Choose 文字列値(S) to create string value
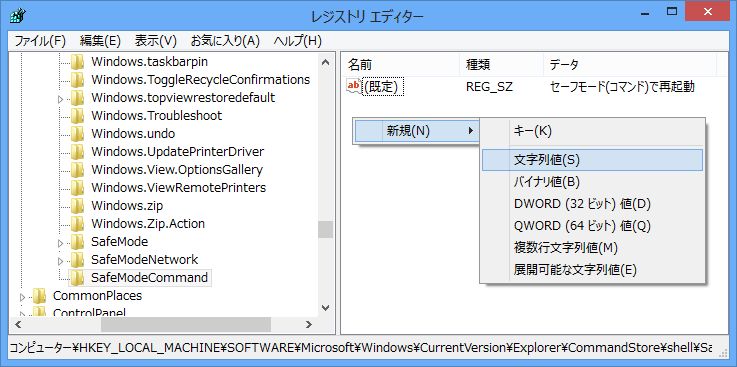This screenshot has height=367, width=737. [x=592, y=160]
